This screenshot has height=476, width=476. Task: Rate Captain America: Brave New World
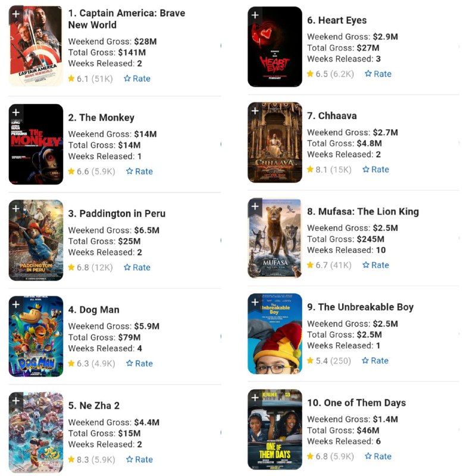[x=137, y=79]
